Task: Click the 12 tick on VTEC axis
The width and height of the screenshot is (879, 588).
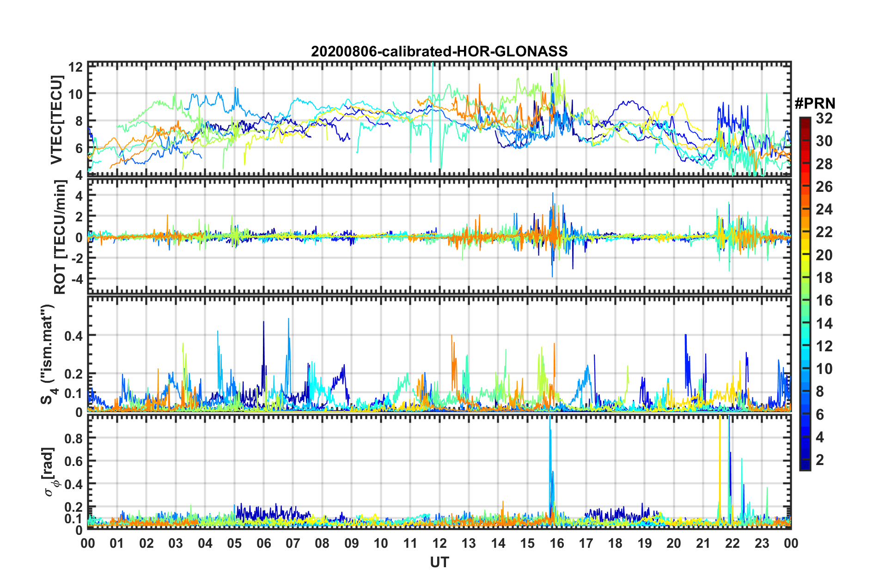Action: (76, 67)
